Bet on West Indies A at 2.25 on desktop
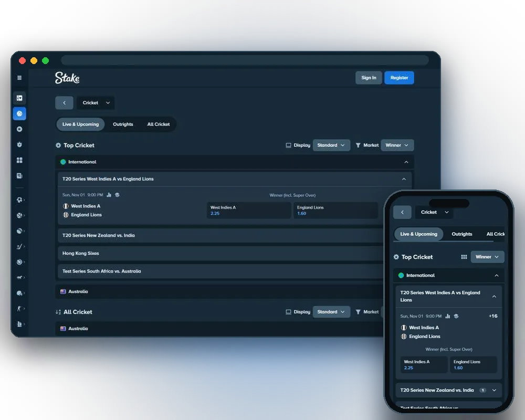The width and height of the screenshot is (525, 420). coord(249,211)
